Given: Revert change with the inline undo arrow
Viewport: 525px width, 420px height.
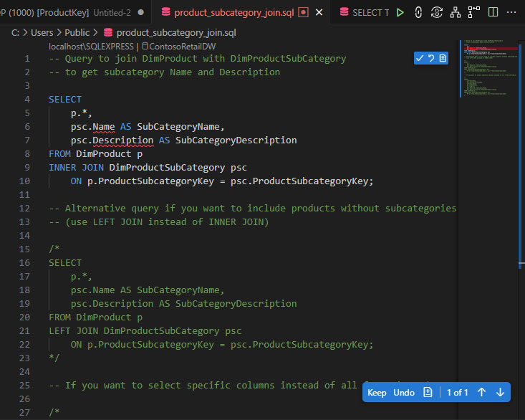Looking at the screenshot, I should tap(431, 58).
